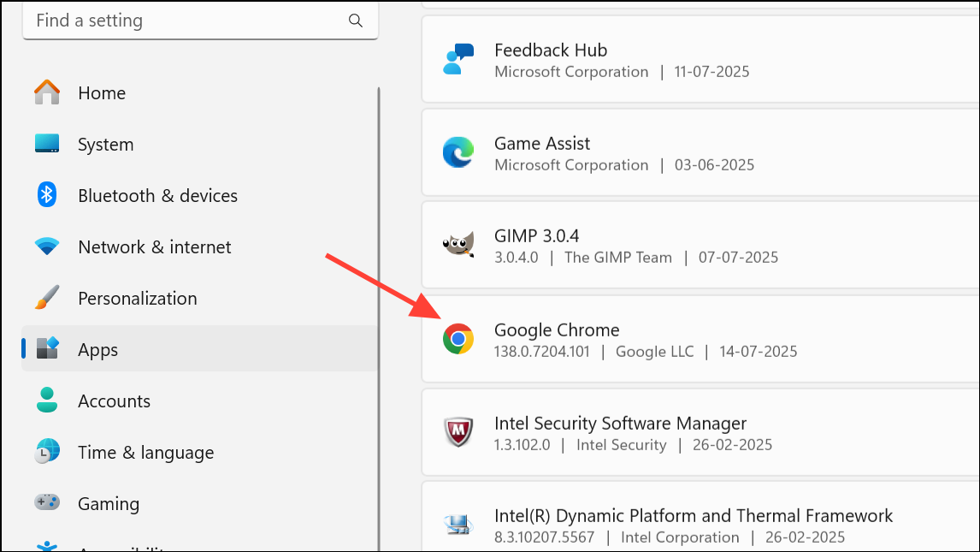The height and width of the screenshot is (552, 980).
Task: Click the Intel Security shield icon
Action: tap(458, 432)
